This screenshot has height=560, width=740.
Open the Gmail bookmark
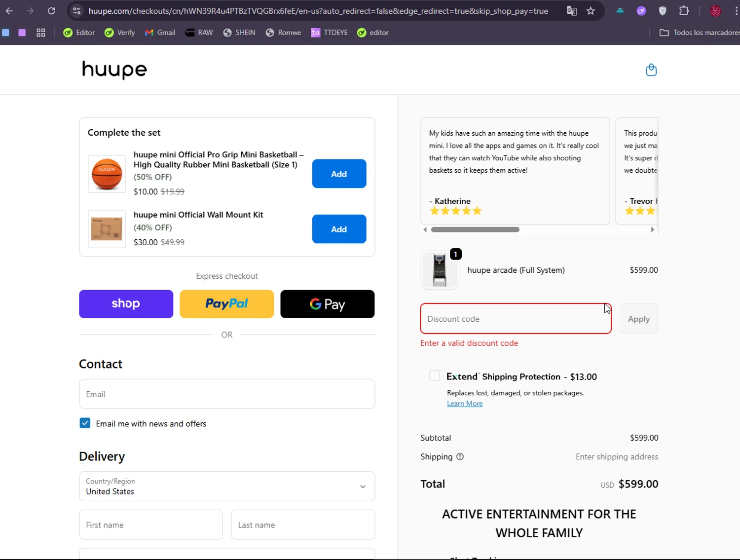point(160,33)
